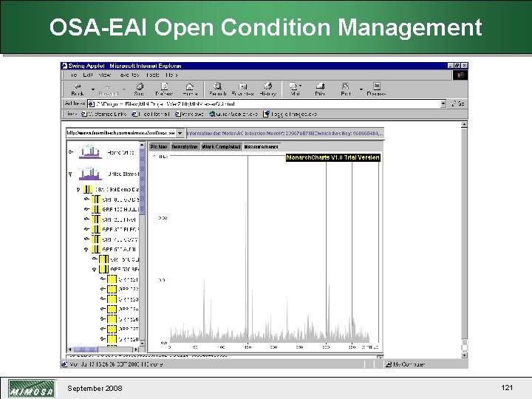532x399 pixels.
Task: Click the United States factory icon
Action: [90, 174]
